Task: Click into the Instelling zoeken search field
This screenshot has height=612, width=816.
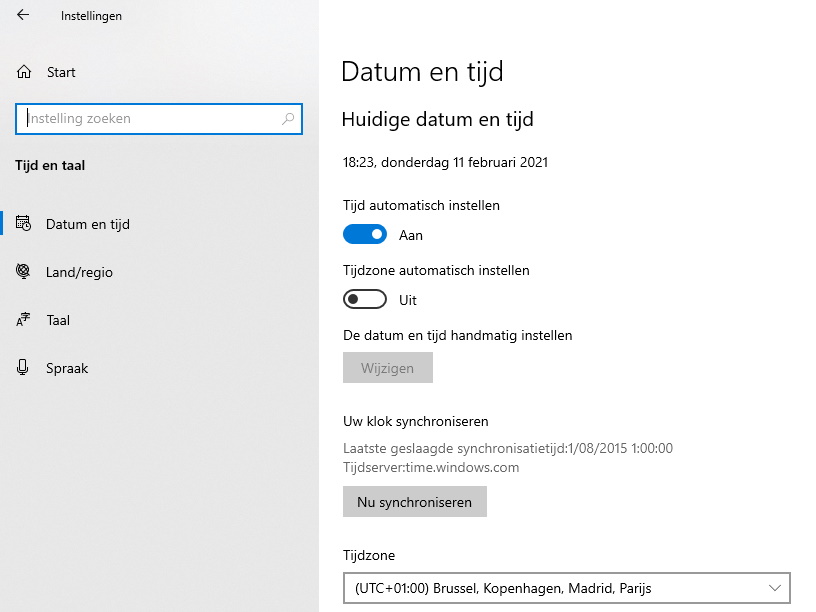Action: click(159, 119)
